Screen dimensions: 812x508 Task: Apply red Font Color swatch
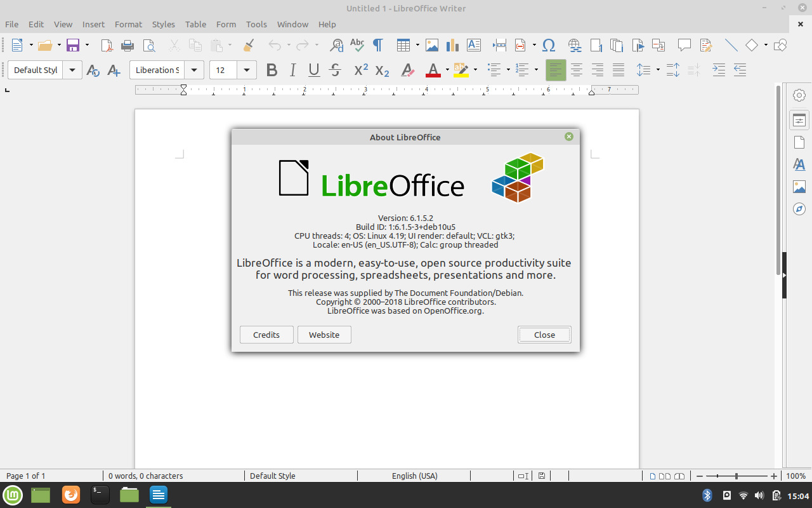(433, 70)
